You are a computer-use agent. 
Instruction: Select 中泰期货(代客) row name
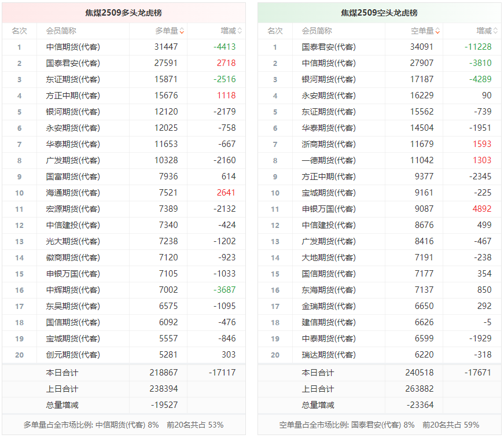(329, 338)
